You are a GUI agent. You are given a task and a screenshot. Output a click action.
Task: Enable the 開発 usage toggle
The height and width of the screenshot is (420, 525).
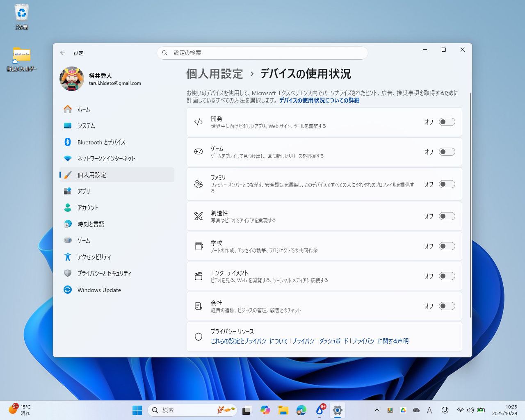(447, 122)
